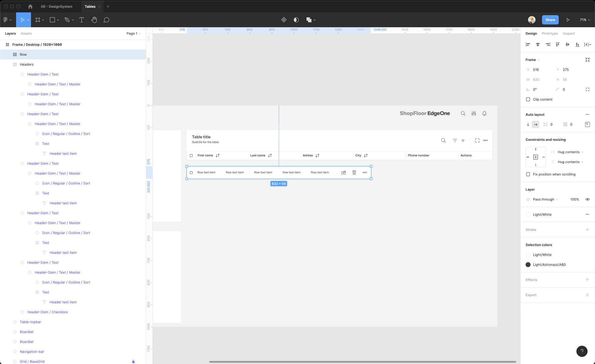The image size is (595, 364).
Task: Click the Components icon in top toolbar
Action: [x=284, y=20]
